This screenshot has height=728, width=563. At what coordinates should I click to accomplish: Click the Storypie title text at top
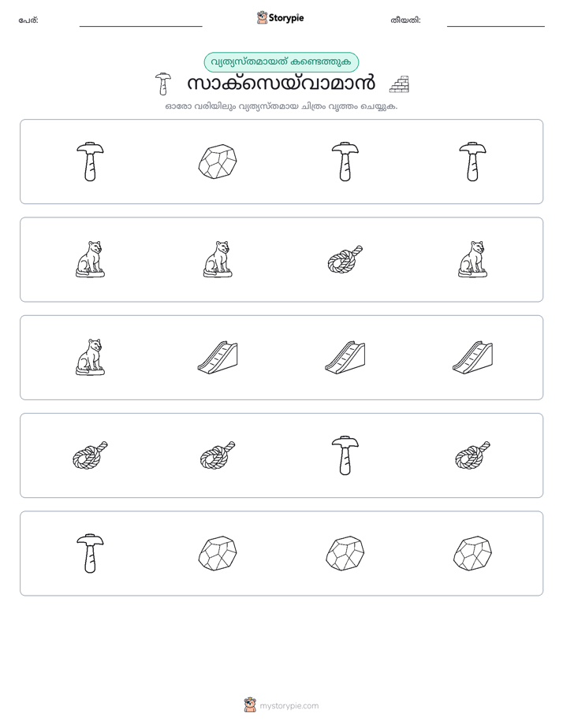click(x=286, y=18)
